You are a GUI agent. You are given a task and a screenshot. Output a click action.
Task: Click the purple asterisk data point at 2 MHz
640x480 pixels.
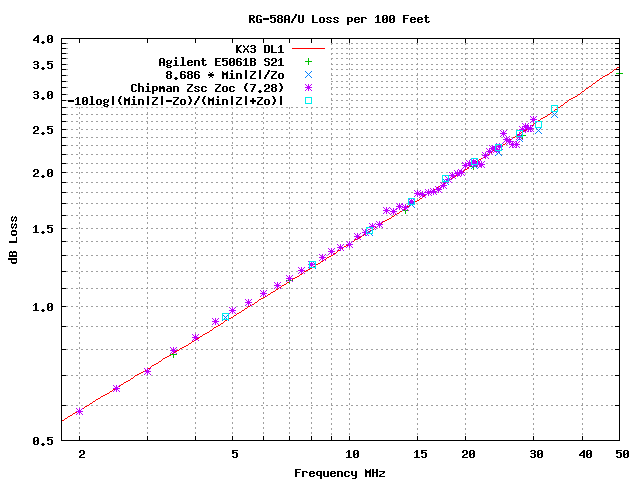pyautogui.click(x=80, y=411)
